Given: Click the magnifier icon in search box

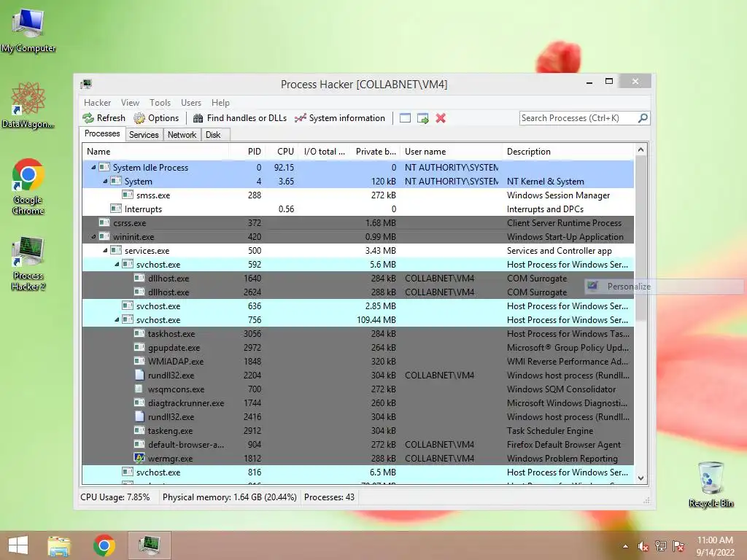Looking at the screenshot, I should (x=643, y=117).
